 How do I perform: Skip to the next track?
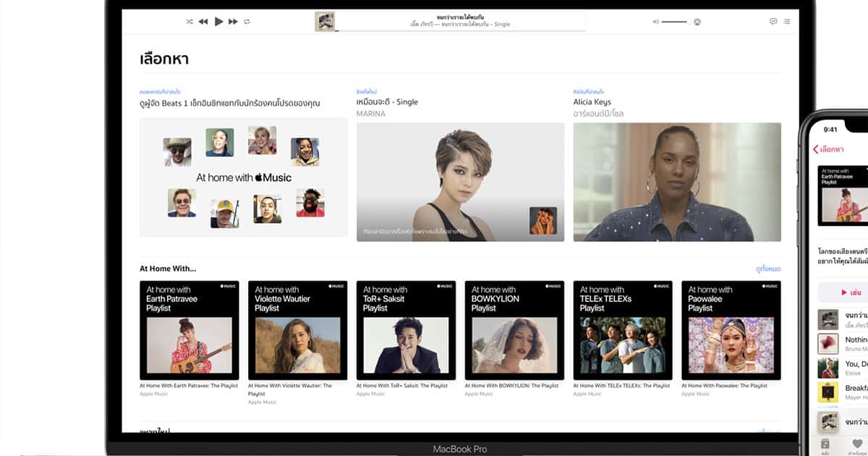(x=233, y=22)
